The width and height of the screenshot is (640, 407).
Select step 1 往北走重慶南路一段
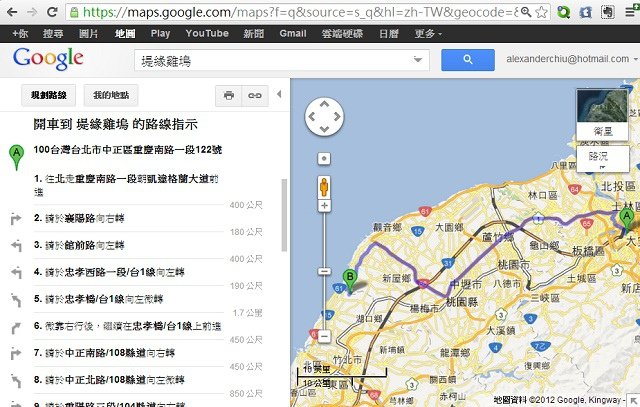pyautogui.click(x=127, y=185)
